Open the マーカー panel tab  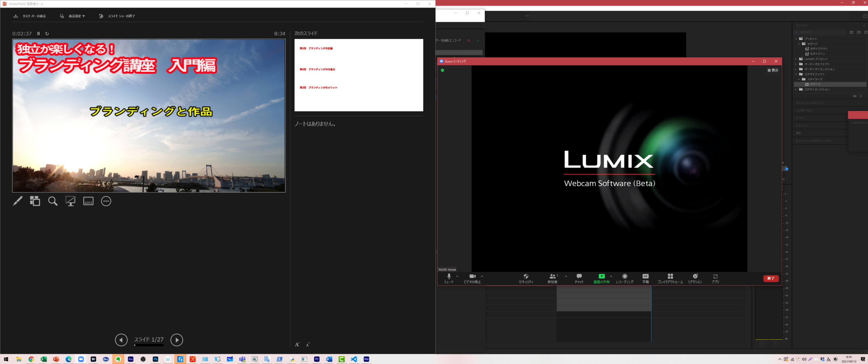click(x=801, y=118)
